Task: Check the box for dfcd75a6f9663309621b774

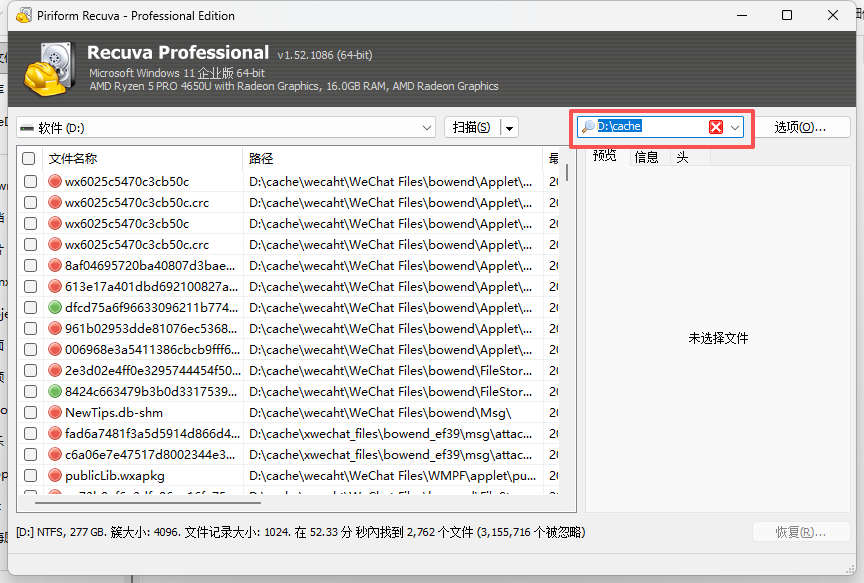Action: (30, 308)
